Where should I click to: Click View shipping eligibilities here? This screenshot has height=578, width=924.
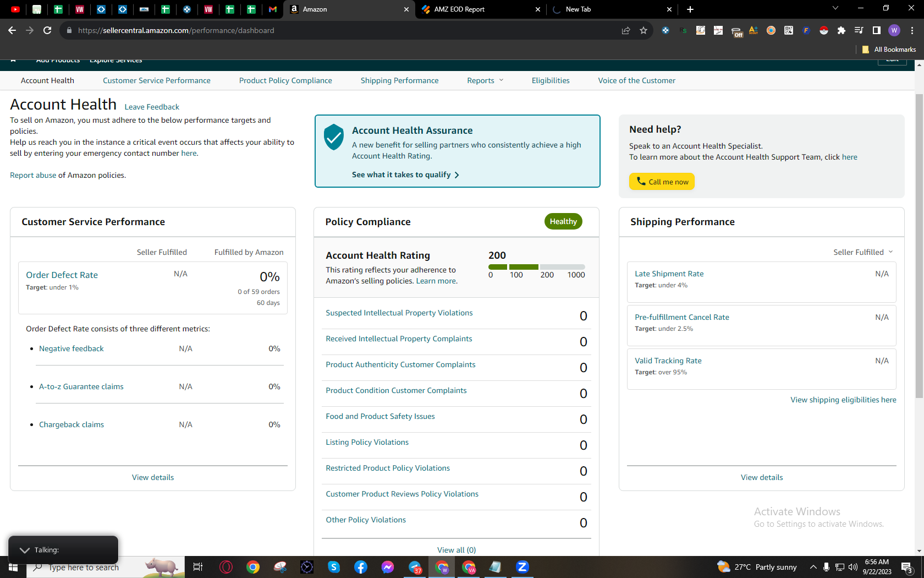[843, 400]
